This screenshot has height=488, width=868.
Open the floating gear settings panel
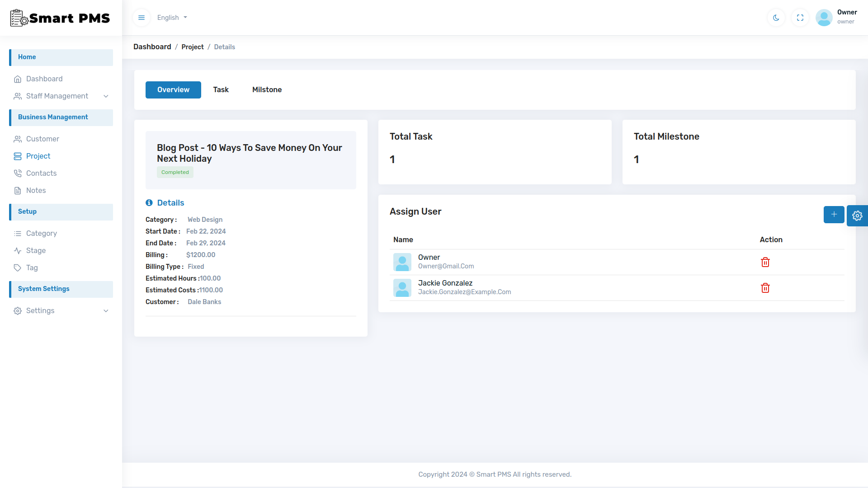[857, 216]
